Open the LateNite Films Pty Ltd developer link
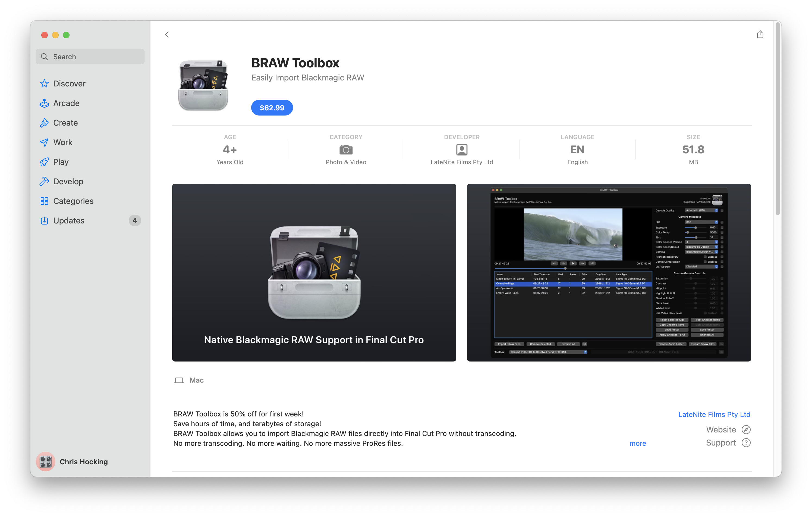The width and height of the screenshot is (812, 517). pos(714,415)
